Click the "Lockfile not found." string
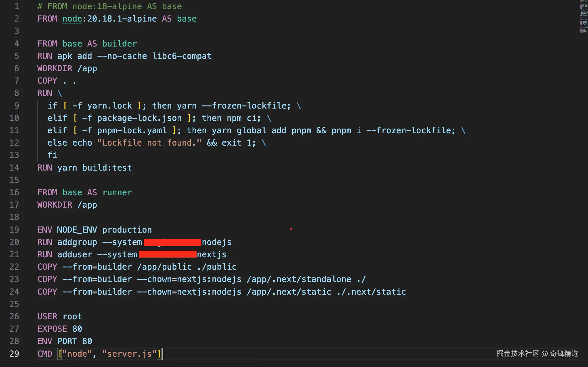Image resolution: width=588 pixels, height=367 pixels. (x=149, y=143)
